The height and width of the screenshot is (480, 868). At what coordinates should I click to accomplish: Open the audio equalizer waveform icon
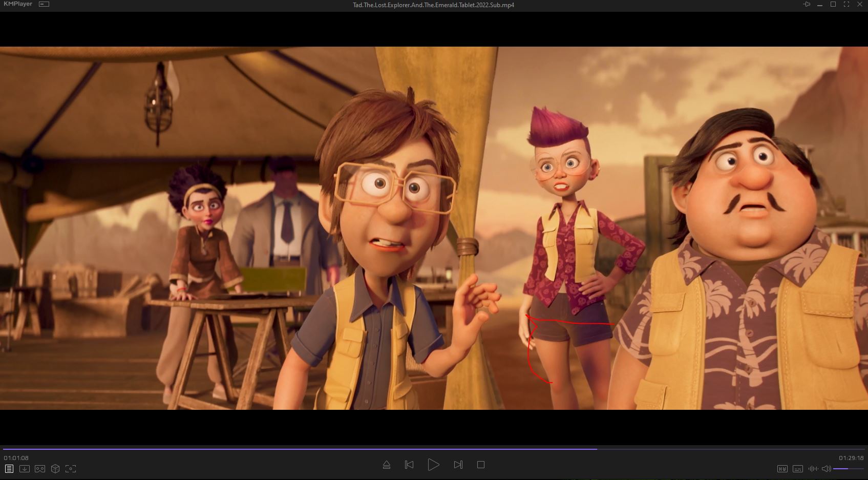click(x=813, y=469)
